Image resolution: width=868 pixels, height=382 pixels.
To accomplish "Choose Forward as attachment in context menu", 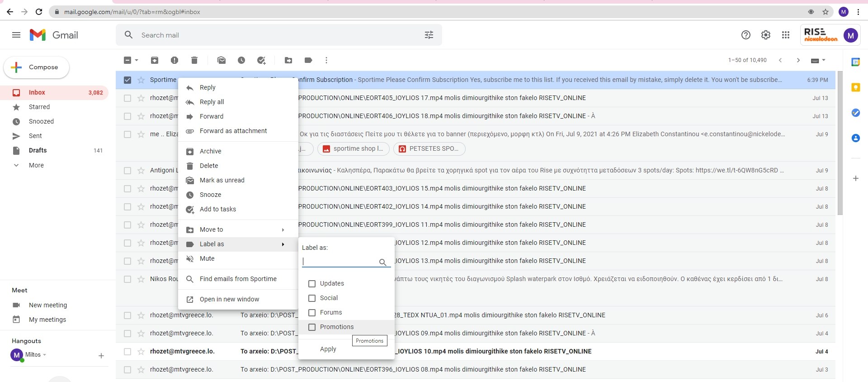I will 233,131.
